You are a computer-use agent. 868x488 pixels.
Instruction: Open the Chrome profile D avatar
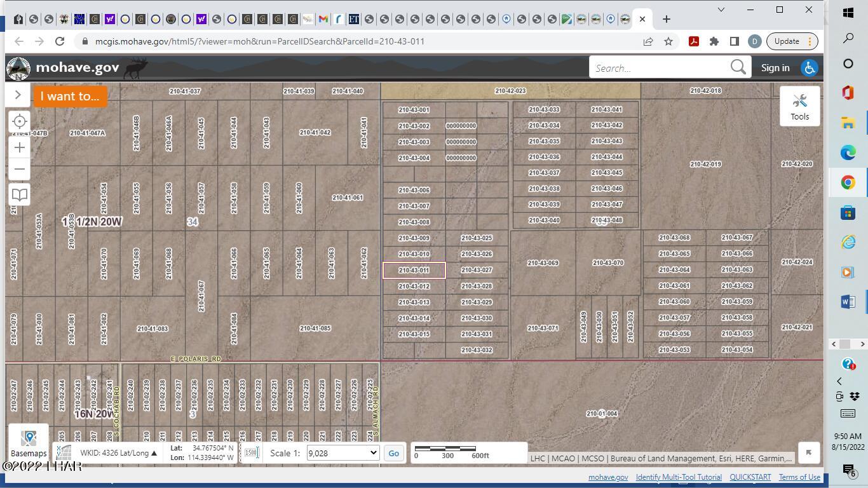coord(754,41)
